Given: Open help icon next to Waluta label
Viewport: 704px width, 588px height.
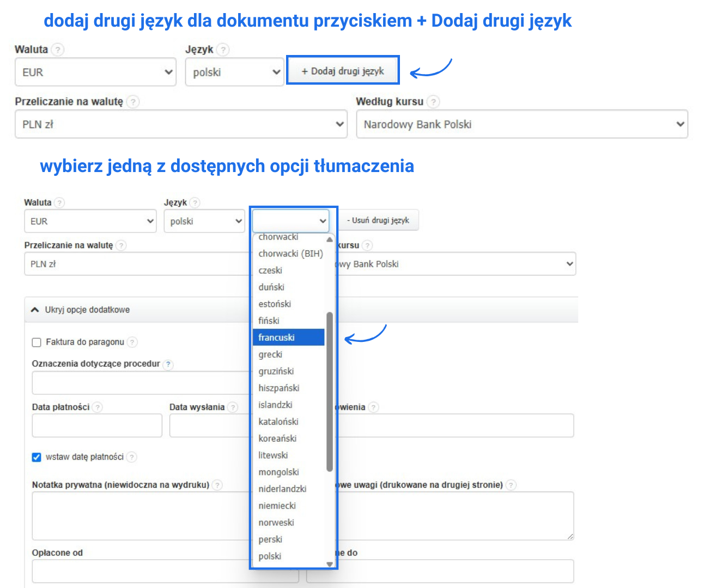Looking at the screenshot, I should pos(58,50).
